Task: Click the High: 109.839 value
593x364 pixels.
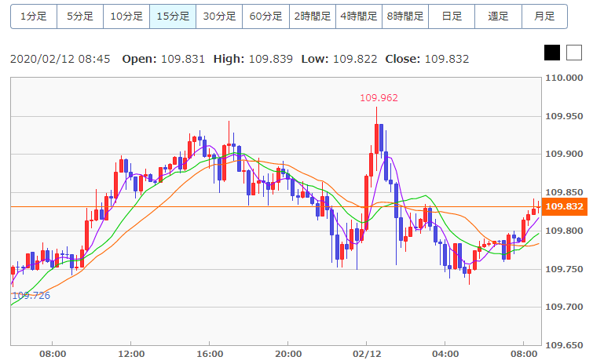Action: (253, 59)
